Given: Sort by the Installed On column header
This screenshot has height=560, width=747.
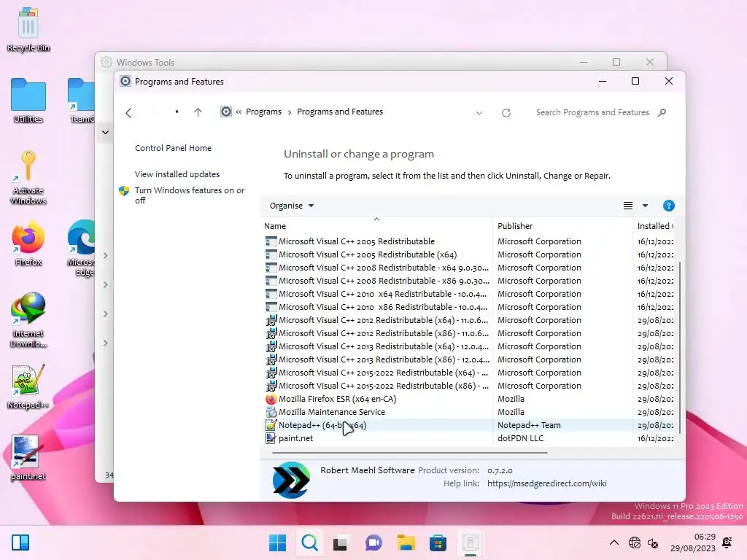Looking at the screenshot, I should (x=655, y=226).
